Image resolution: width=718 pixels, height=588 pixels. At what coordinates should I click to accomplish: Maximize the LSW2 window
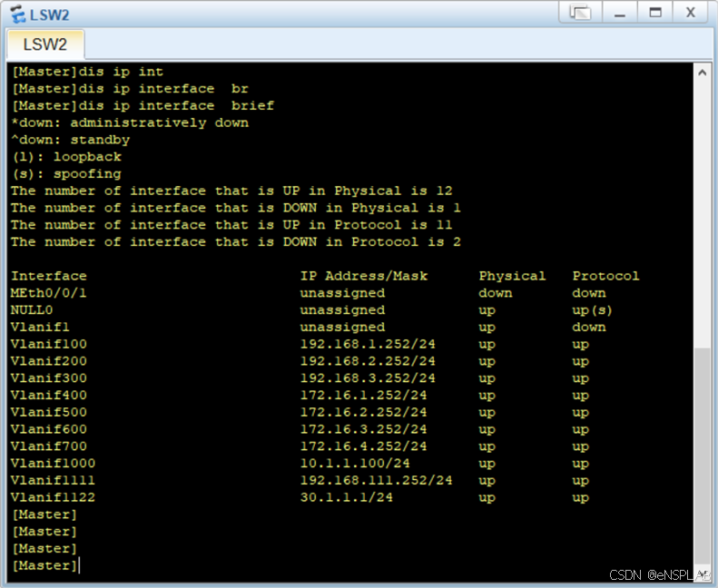click(x=655, y=13)
